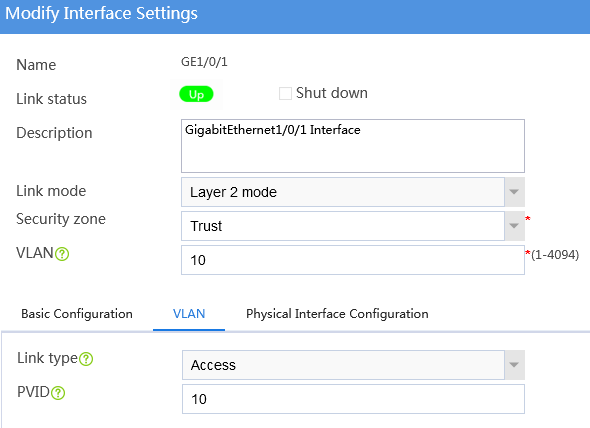Click the Modify Interface Settings title bar
590x428 pixels.
tap(295, 17)
